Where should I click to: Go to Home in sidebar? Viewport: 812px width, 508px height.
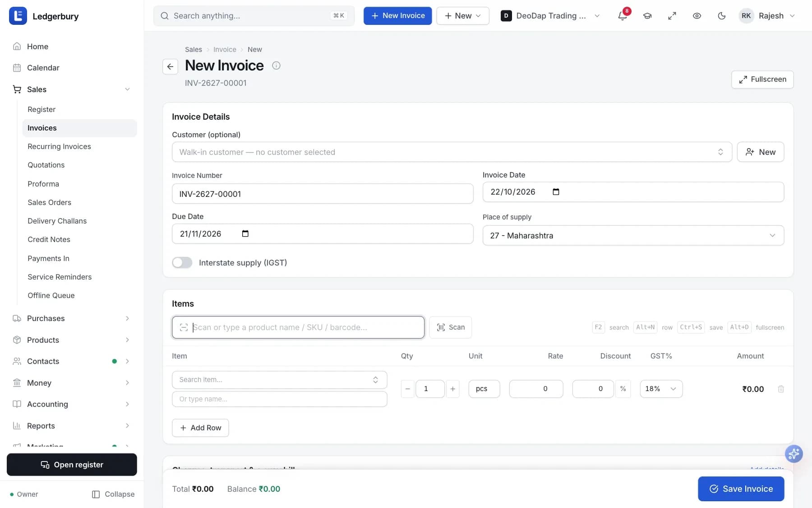[72, 47]
